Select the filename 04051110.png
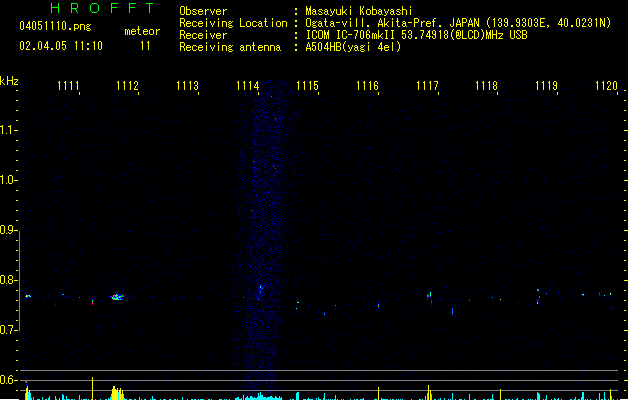The height and width of the screenshot is (400, 629). click(x=55, y=26)
